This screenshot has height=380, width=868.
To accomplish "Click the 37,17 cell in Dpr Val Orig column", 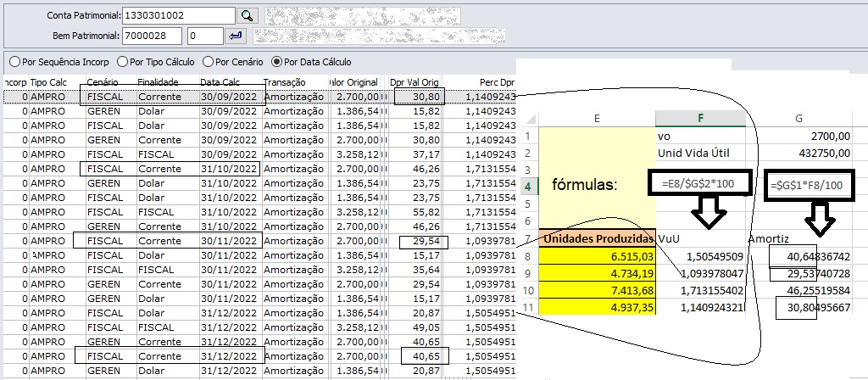I will pos(429,154).
